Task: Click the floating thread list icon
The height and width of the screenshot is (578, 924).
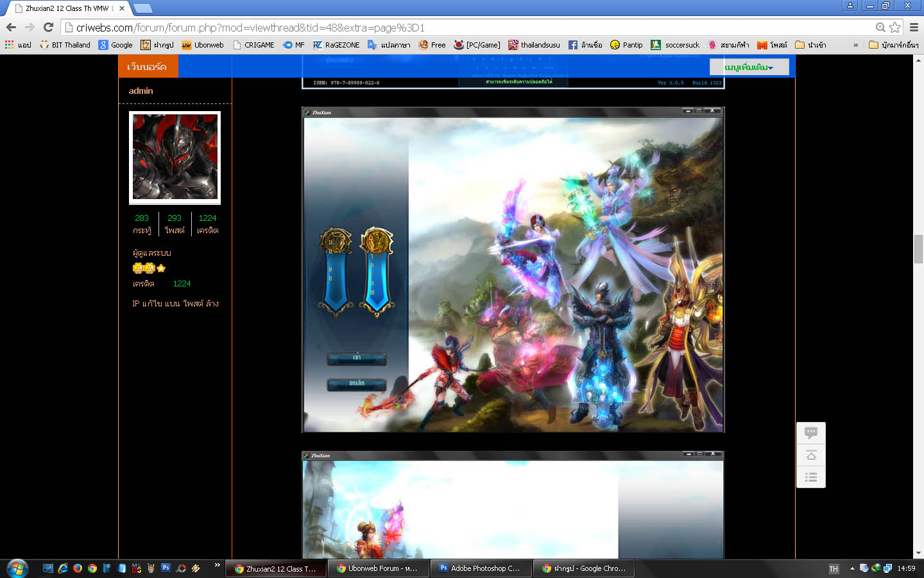Action: coord(811,477)
